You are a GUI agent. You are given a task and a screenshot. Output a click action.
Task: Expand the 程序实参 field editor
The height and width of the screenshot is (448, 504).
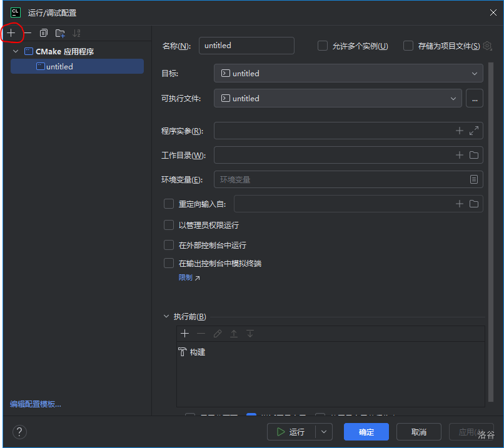pos(474,131)
